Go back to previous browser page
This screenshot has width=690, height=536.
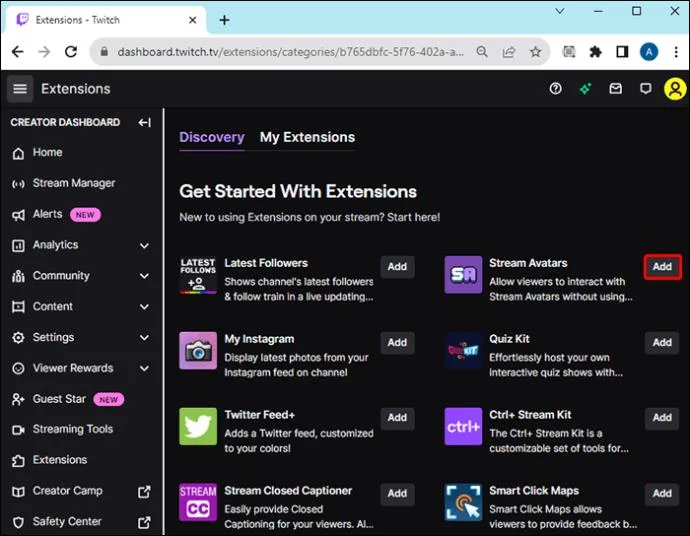(18, 52)
